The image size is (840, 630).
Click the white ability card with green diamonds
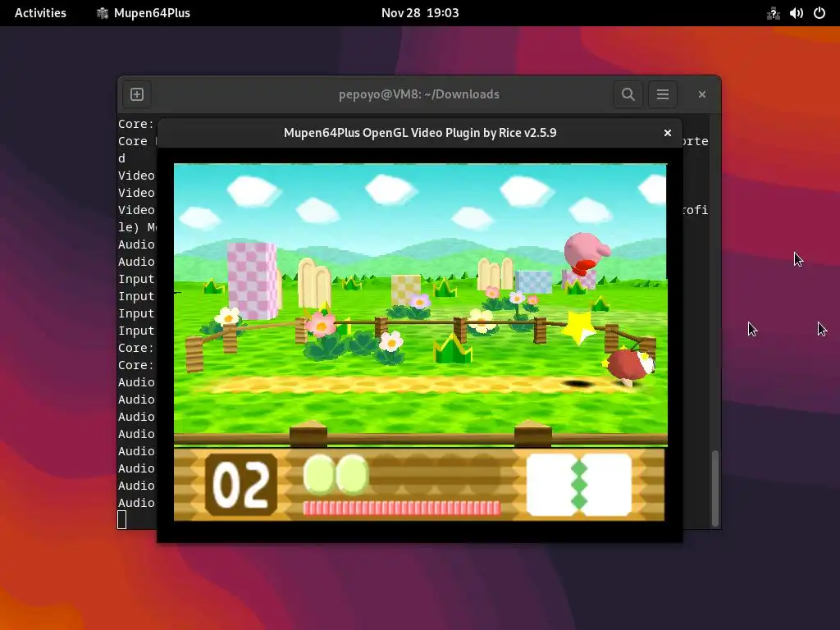pyautogui.click(x=579, y=485)
